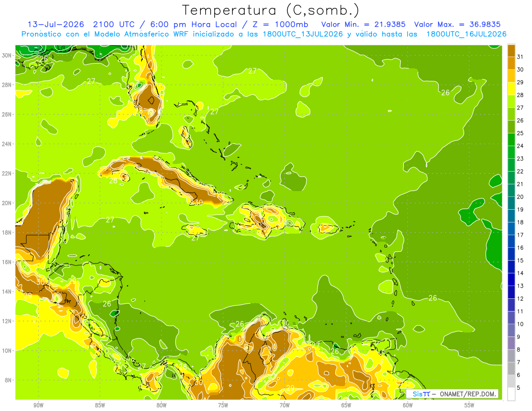Click the "2100 UTC" time label
This screenshot has width=532, height=411.
(113, 24)
